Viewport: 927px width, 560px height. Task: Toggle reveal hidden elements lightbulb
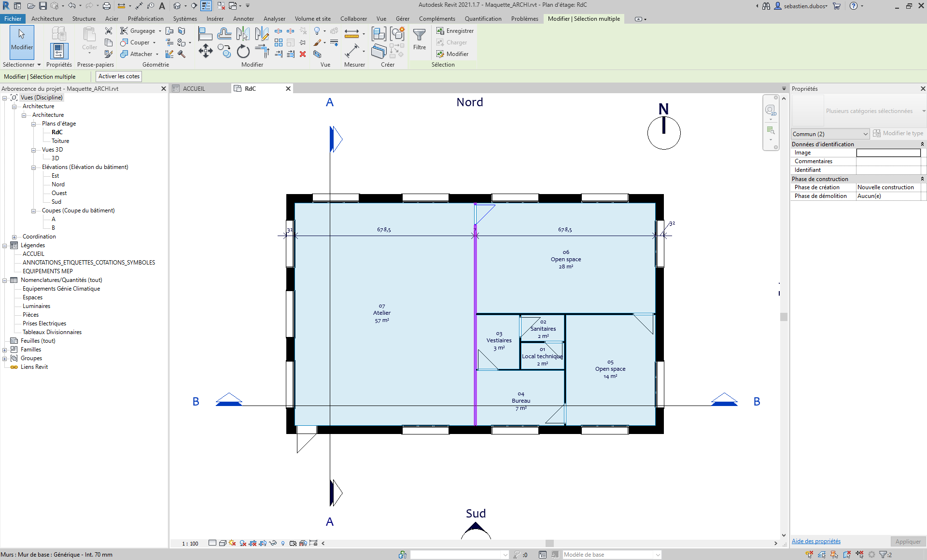click(x=283, y=543)
